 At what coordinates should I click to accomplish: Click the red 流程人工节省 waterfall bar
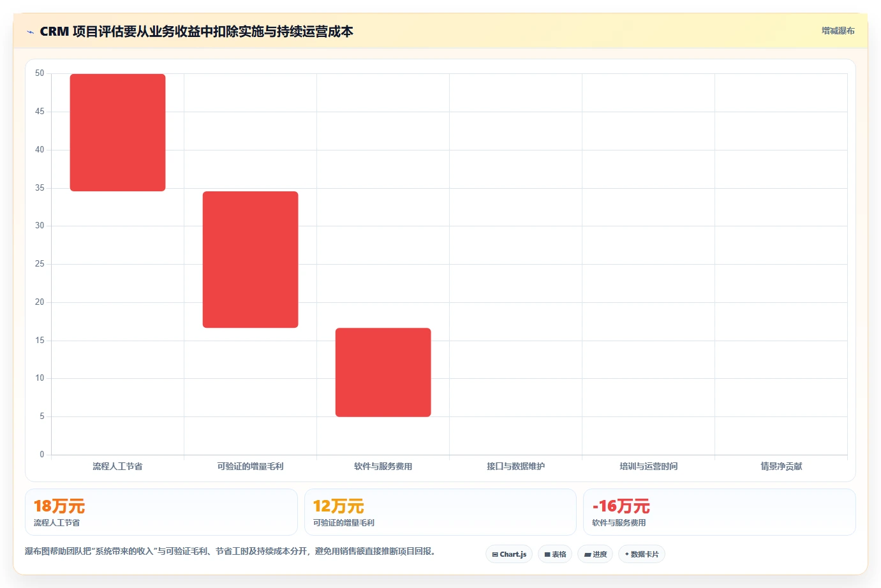117,133
